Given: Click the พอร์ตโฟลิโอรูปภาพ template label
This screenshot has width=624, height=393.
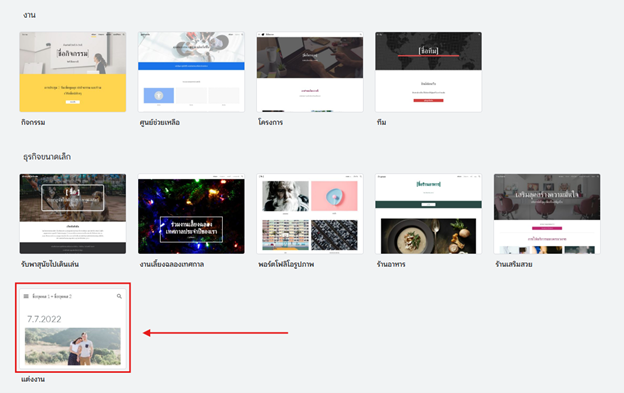Looking at the screenshot, I should (x=286, y=264).
